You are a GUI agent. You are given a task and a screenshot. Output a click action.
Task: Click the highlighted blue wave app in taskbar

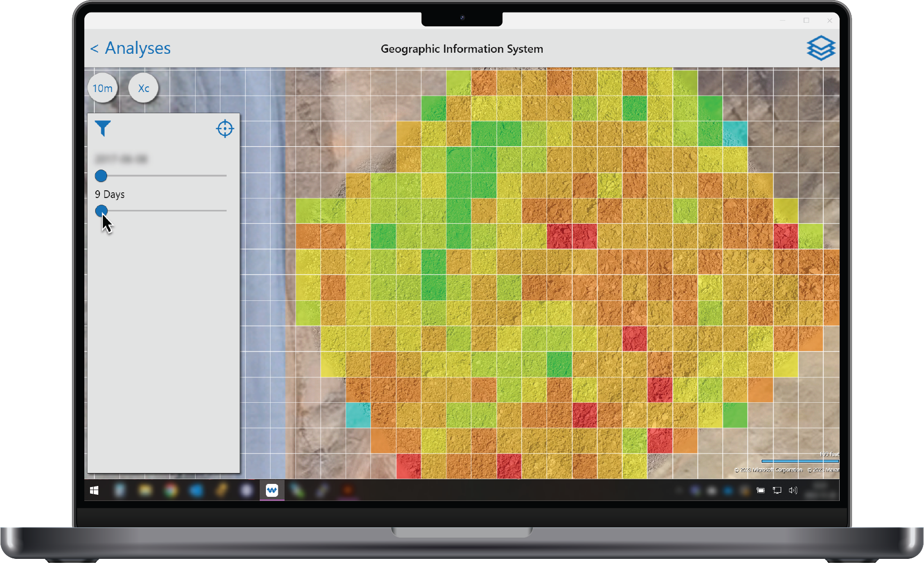pyautogui.click(x=272, y=490)
